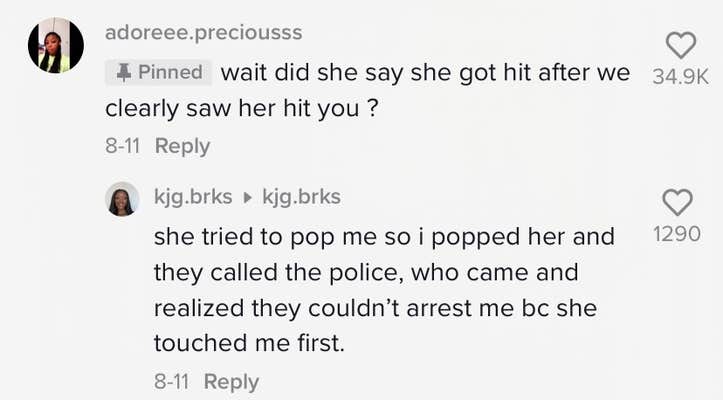723x400 pixels.
Task: Click the 1290 like count
Action: tap(677, 234)
